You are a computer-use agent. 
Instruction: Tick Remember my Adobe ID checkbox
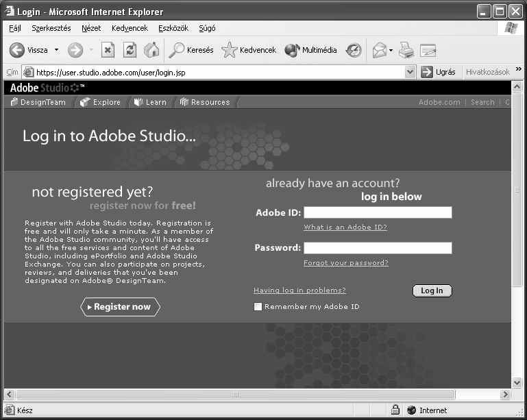point(258,306)
